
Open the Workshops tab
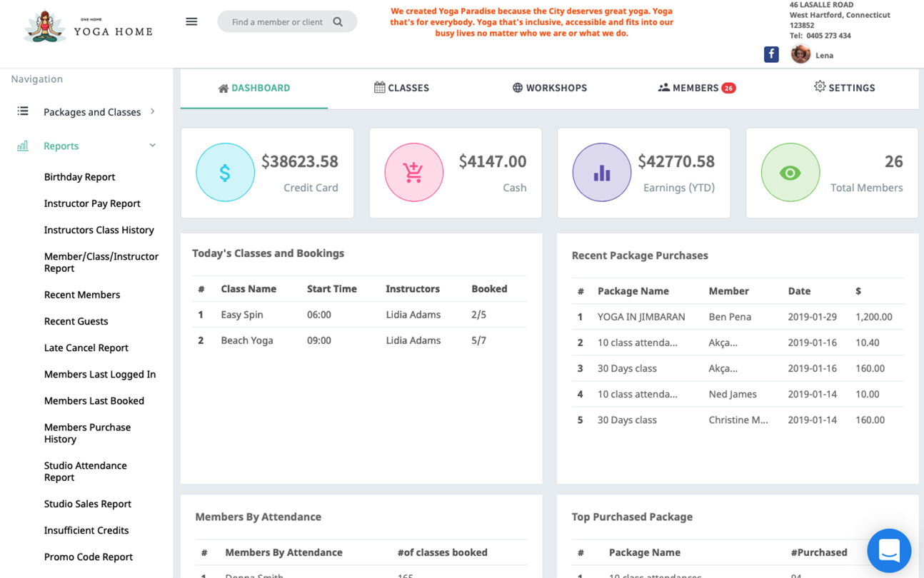549,88
